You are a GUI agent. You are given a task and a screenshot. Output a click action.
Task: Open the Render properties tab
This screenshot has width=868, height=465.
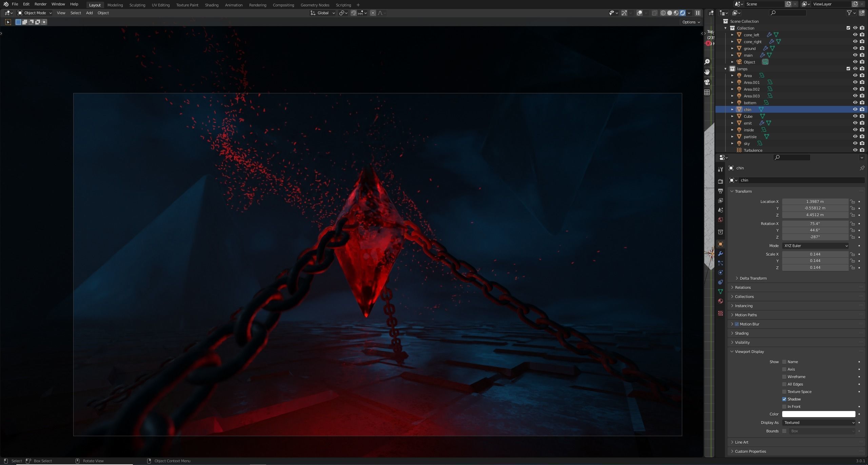tap(721, 182)
